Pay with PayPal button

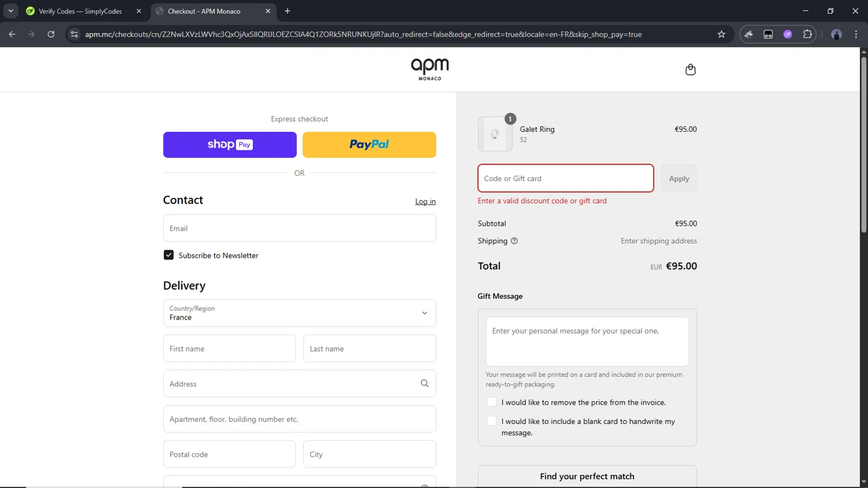tap(369, 145)
